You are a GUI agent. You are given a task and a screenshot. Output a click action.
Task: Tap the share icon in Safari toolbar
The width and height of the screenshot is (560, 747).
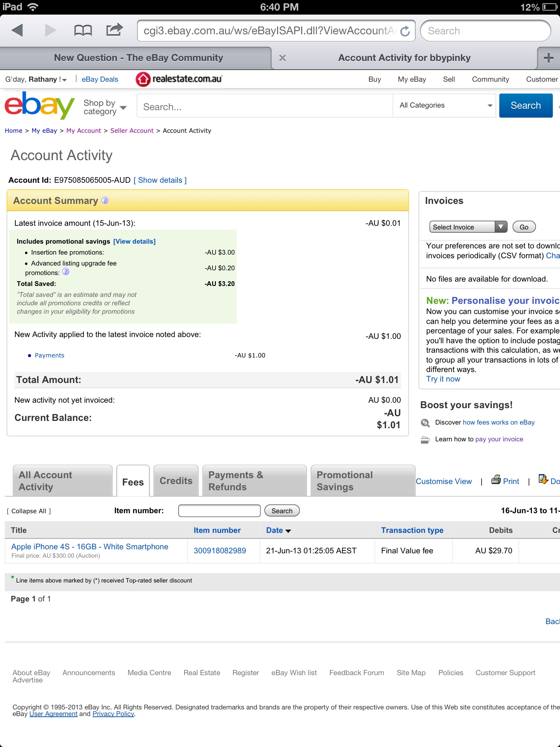[114, 30]
